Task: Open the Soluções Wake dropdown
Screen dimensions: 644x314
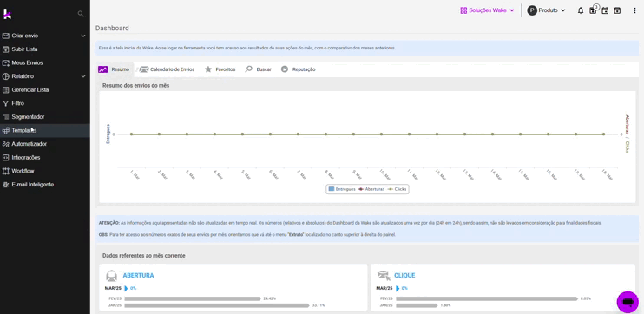Action: click(487, 10)
